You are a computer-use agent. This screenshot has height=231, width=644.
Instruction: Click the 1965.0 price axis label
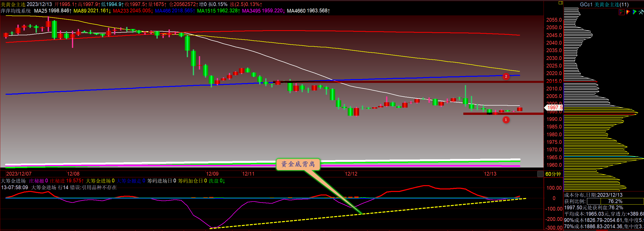coord(554,157)
